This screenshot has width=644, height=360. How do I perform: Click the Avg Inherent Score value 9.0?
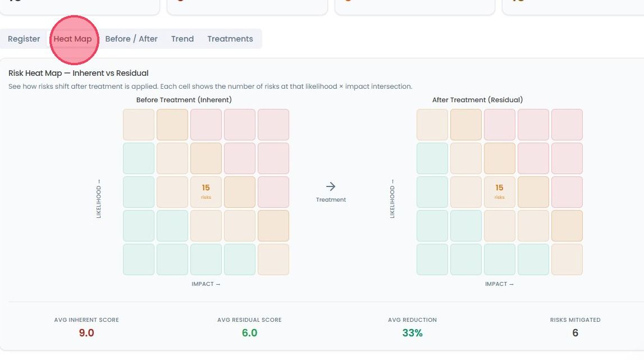[86, 333]
